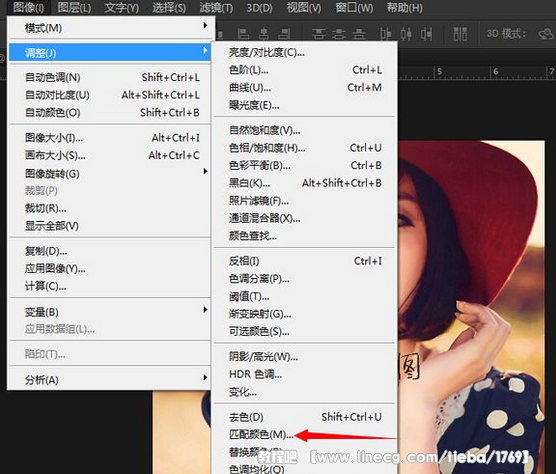Select 变化... adjustment
The image size is (556, 474).
[304, 392]
